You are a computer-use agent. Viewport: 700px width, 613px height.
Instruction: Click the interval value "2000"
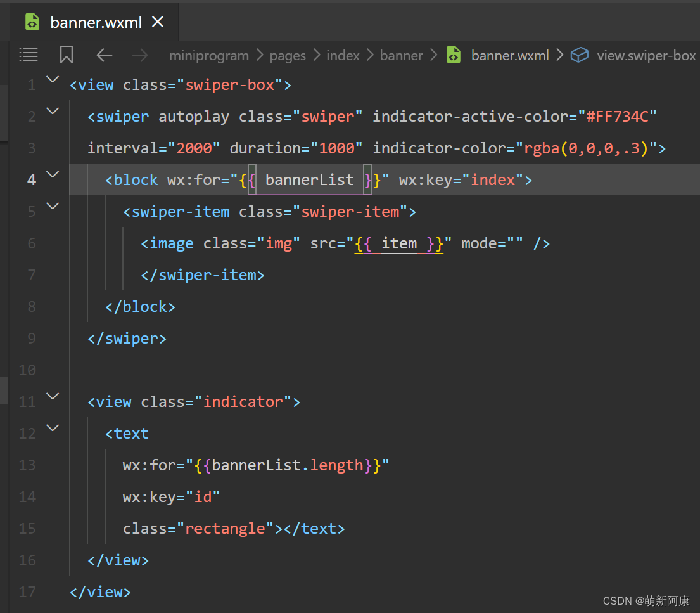tap(194, 148)
